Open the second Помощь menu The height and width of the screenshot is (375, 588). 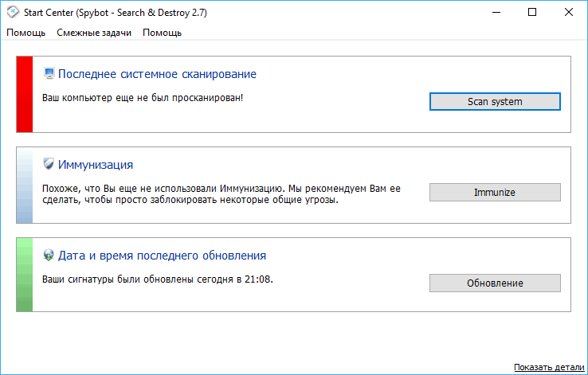click(162, 33)
